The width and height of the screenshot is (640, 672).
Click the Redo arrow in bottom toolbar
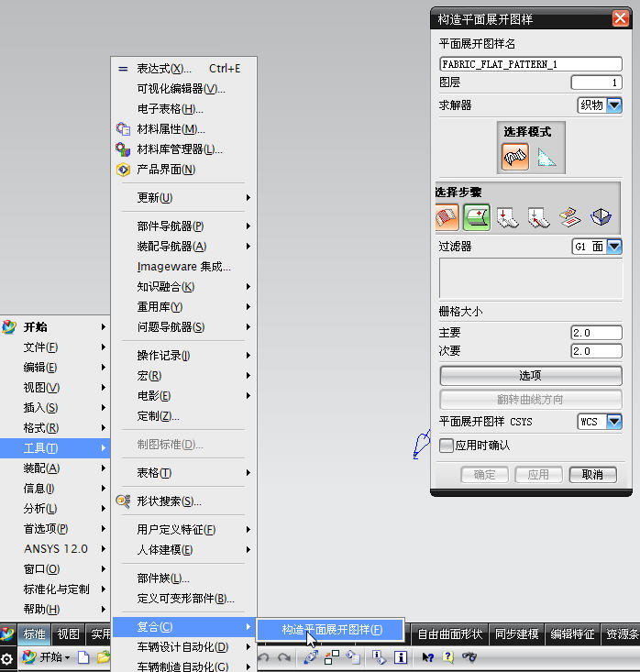pos(283,657)
